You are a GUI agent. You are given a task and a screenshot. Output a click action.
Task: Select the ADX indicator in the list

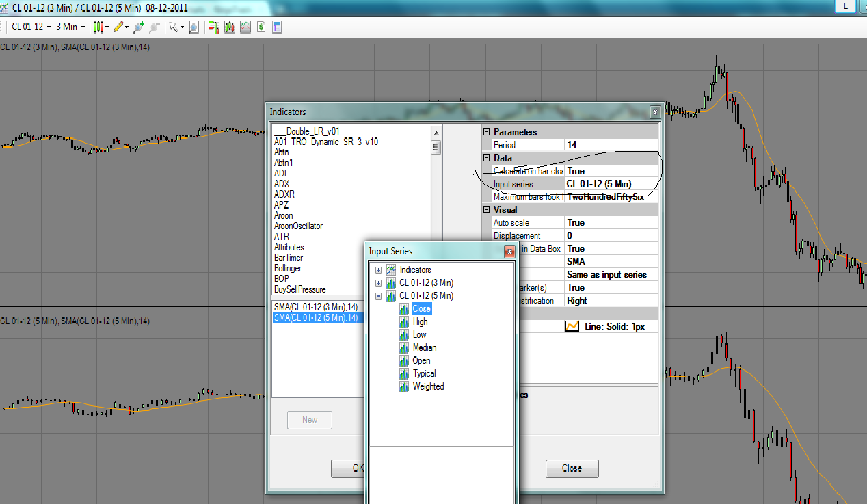(x=282, y=184)
